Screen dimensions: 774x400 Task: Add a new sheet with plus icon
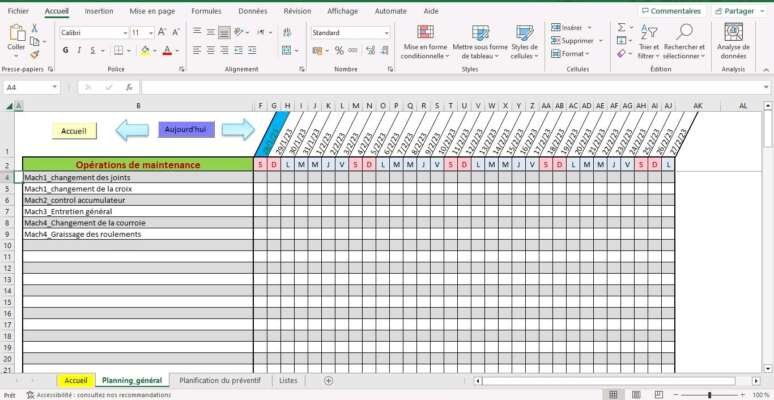(329, 381)
